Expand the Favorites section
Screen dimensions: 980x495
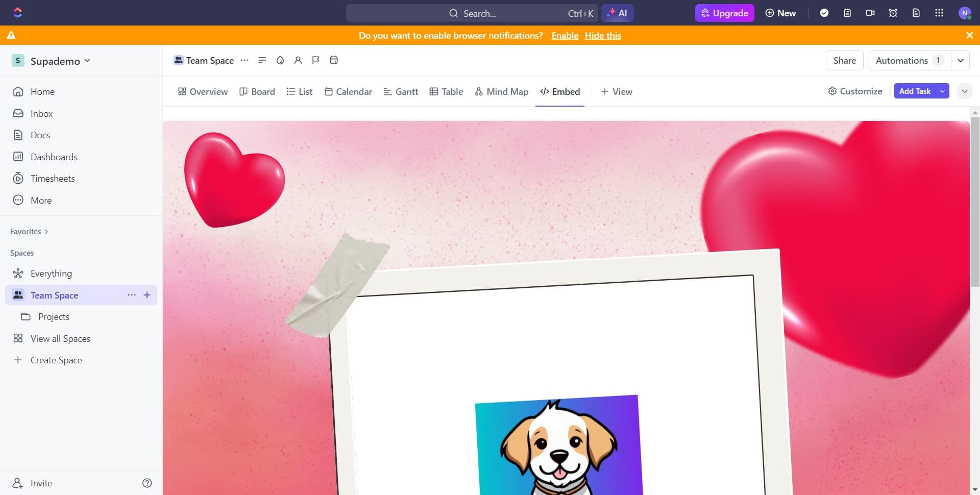click(x=46, y=231)
